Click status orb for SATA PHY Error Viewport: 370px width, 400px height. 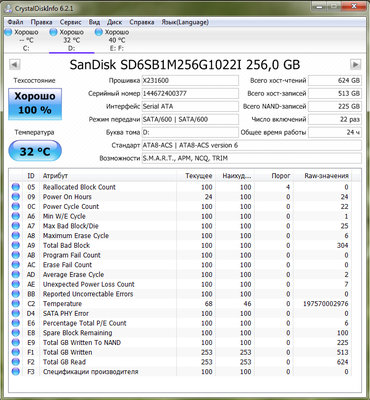(x=16, y=313)
